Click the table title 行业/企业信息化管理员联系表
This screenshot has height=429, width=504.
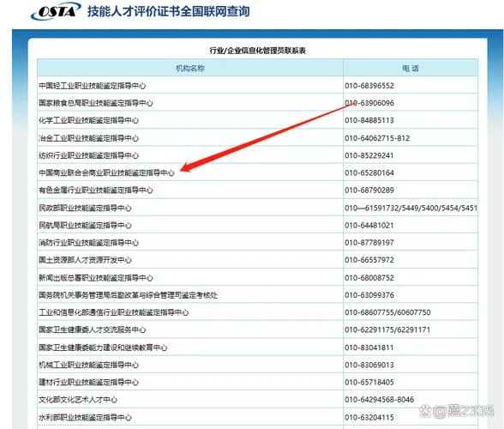[257, 51]
